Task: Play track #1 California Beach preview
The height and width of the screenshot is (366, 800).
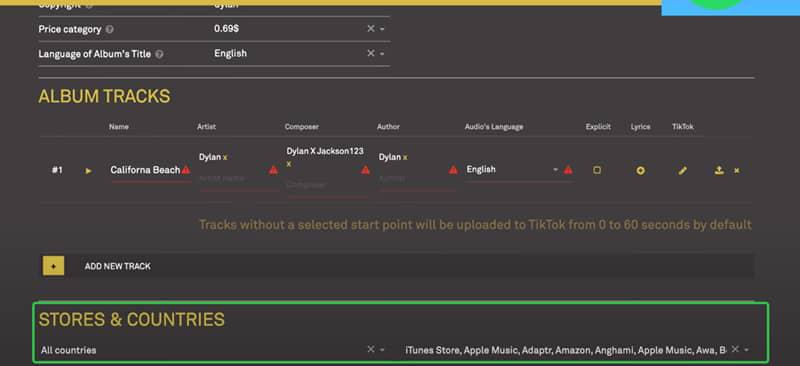Action: (88, 171)
